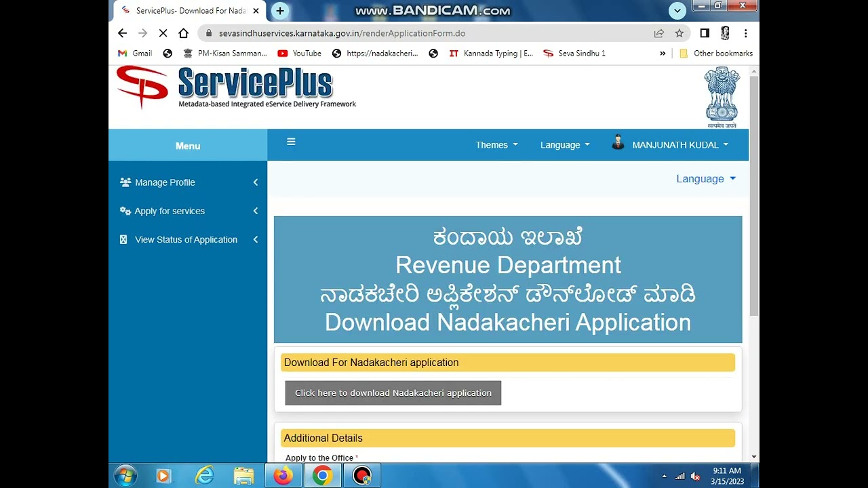Go to browser home page icon
The width and height of the screenshot is (868, 488).
pyautogui.click(x=183, y=33)
